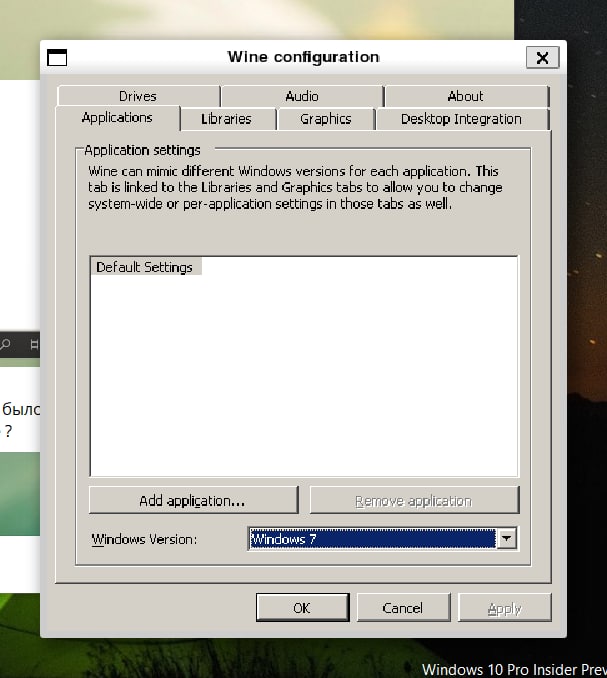Expand the Windows Version dropdown arrow
Screen dimensions: 607x678
click(x=506, y=539)
